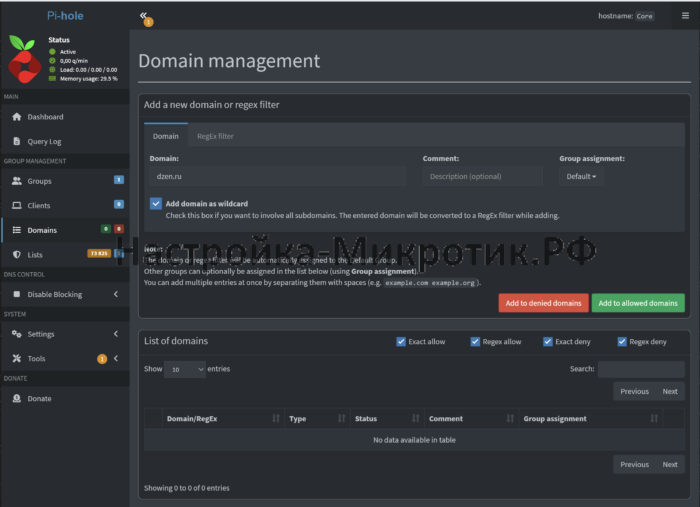The height and width of the screenshot is (507, 700).
Task: Expand the Settings submenu chevron
Action: [116, 334]
